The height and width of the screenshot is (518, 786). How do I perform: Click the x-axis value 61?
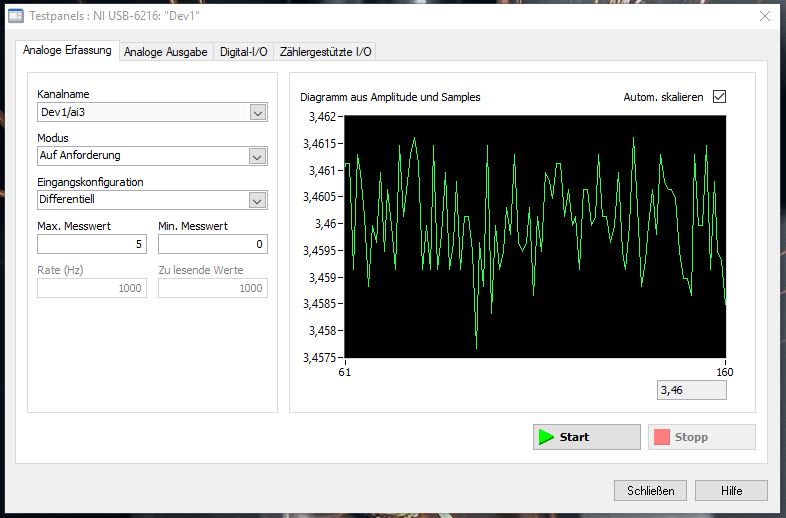[345, 372]
